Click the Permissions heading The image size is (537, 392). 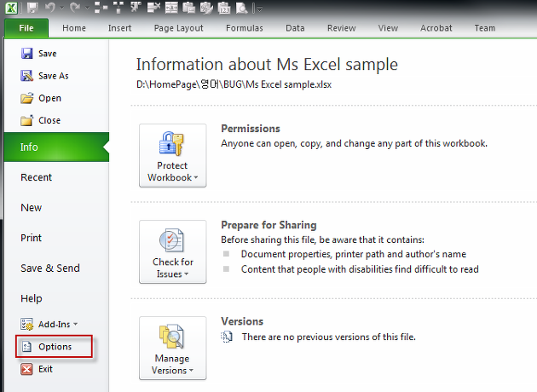(x=251, y=129)
